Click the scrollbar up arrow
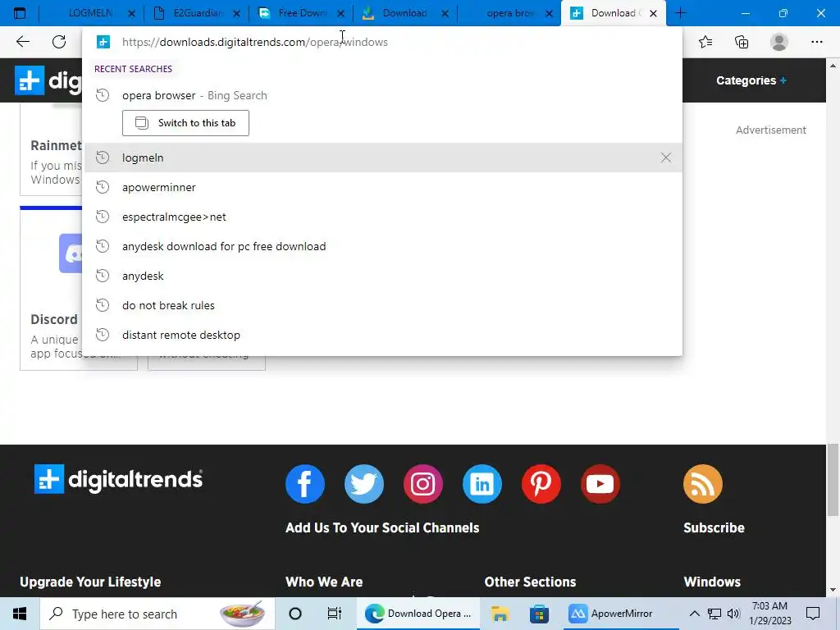Image resolution: width=840 pixels, height=630 pixels. coord(833,66)
